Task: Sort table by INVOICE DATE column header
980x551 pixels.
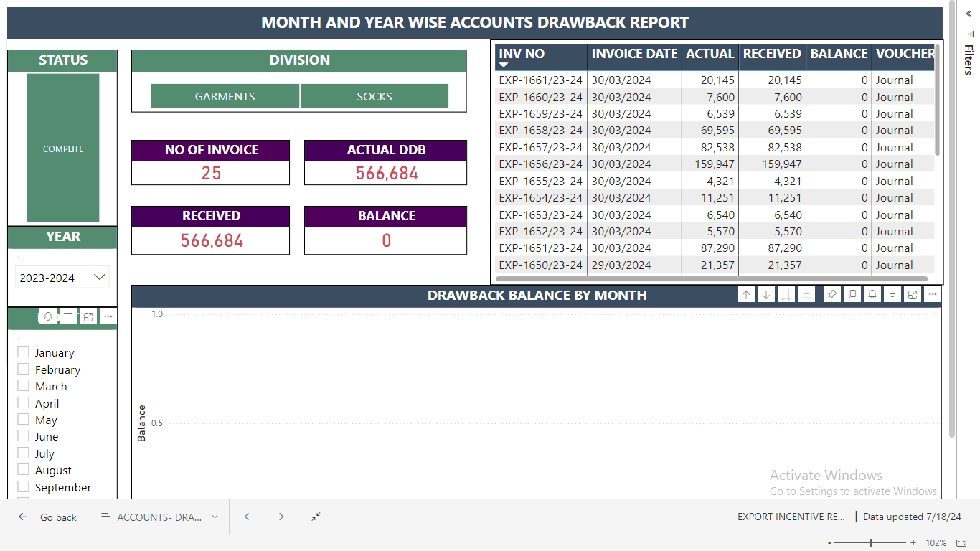Action: 634,54
